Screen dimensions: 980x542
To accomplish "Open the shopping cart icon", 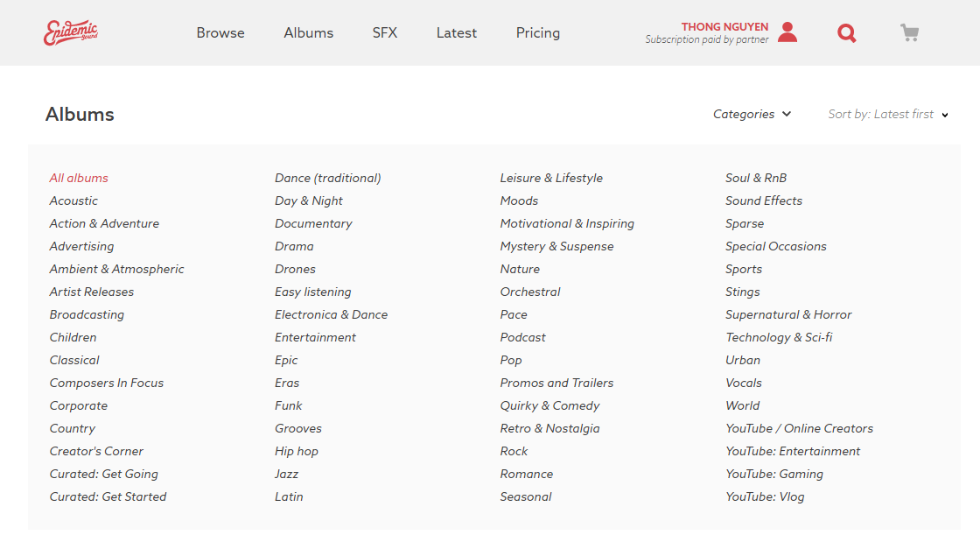I will pos(909,32).
